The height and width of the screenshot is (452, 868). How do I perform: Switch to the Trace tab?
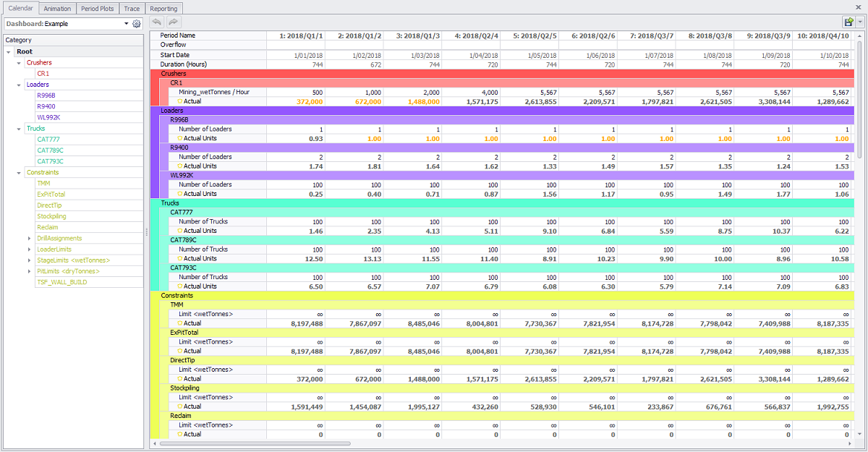[x=131, y=9]
